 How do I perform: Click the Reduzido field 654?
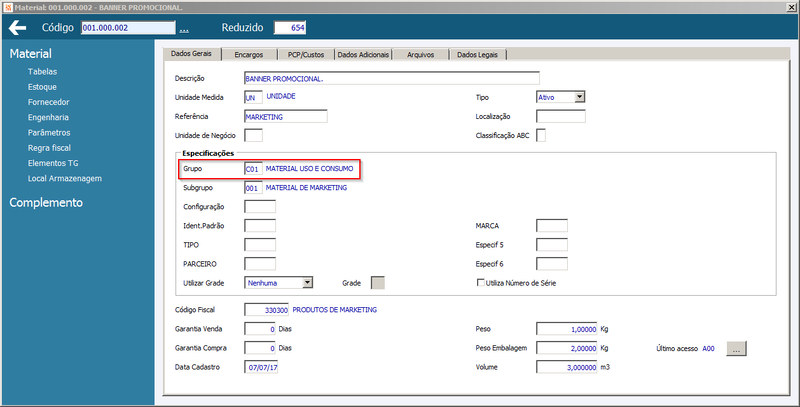(290, 28)
